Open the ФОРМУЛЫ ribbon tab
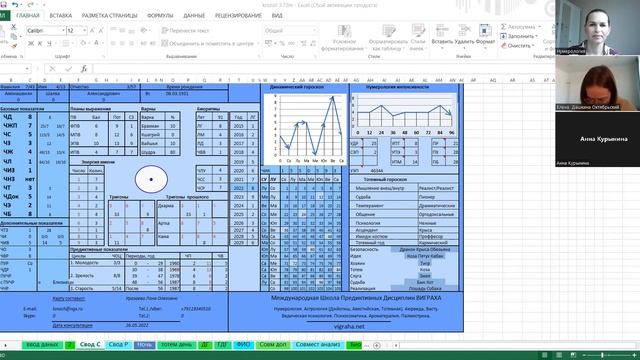 (x=160, y=16)
